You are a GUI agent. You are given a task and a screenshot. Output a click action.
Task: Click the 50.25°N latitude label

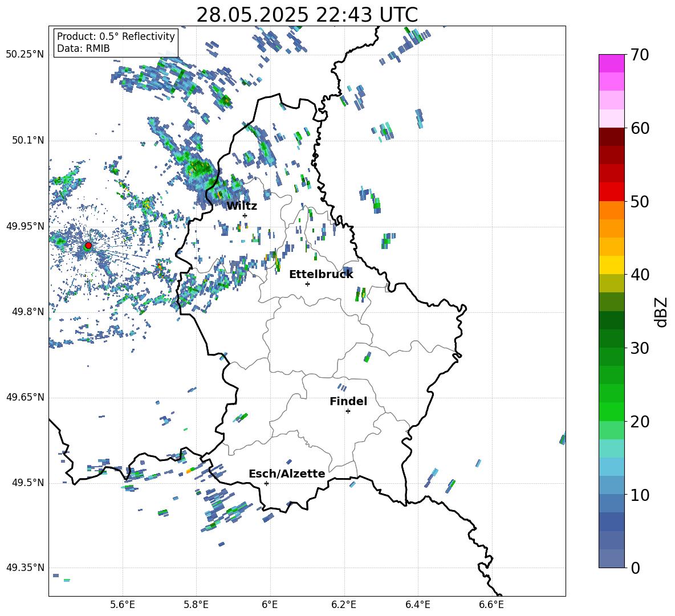pyautogui.click(x=25, y=55)
